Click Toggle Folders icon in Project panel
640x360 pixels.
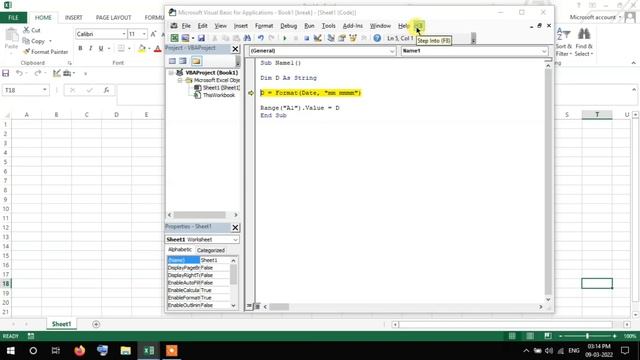(x=196, y=61)
